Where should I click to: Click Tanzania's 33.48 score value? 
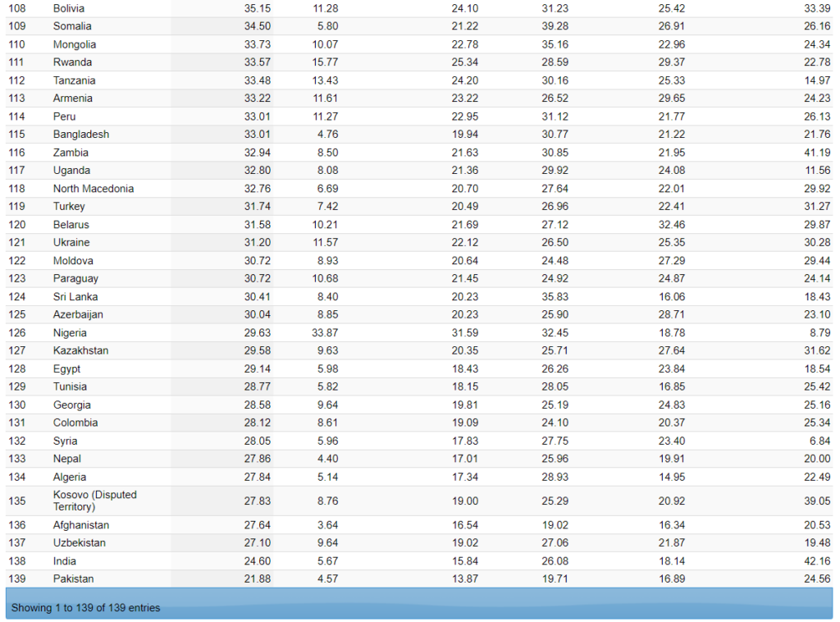tap(258, 80)
